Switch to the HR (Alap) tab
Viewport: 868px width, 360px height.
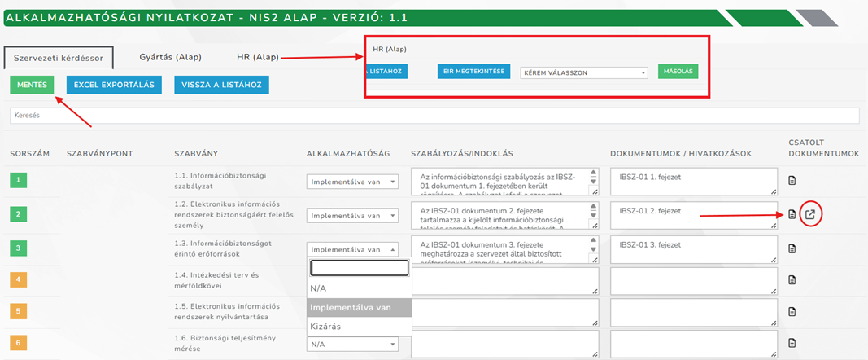tap(258, 57)
